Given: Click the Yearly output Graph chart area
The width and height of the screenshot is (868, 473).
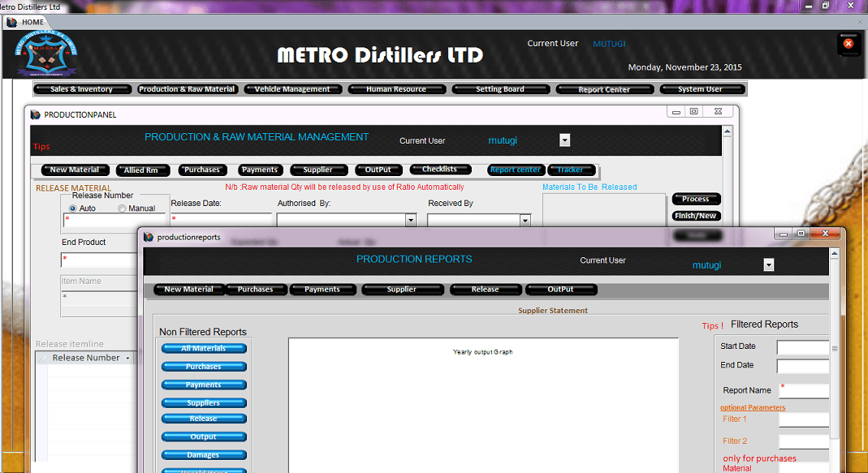Looking at the screenshot, I should (483, 406).
